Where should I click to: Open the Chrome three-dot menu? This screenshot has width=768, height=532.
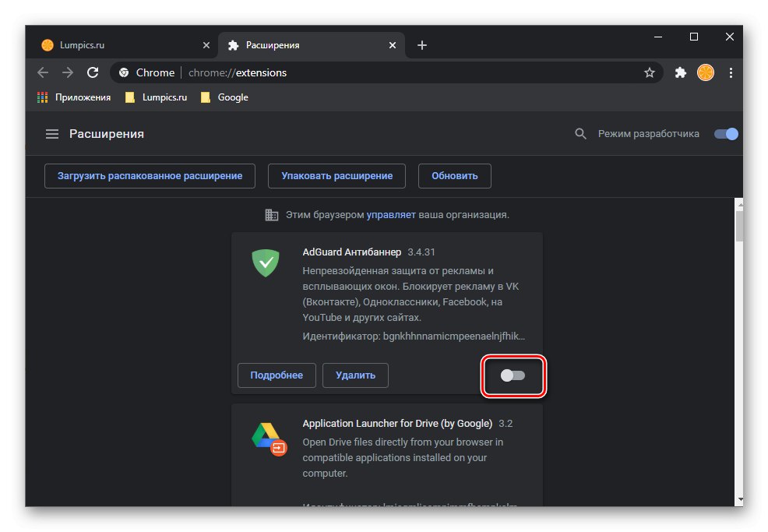731,72
